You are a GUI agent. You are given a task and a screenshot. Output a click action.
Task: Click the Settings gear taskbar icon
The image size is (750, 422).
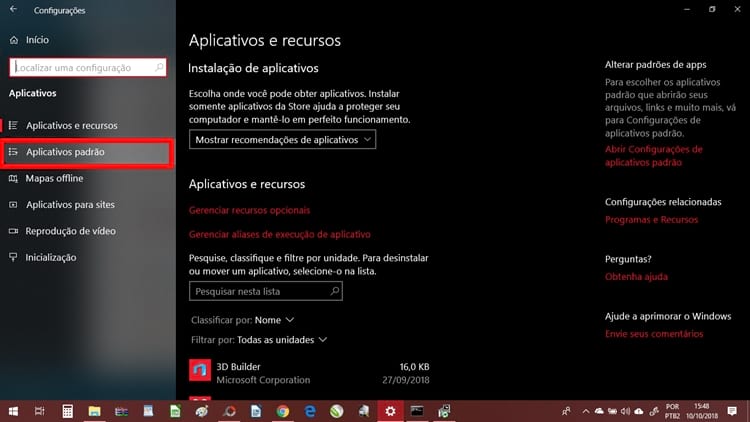coord(390,411)
